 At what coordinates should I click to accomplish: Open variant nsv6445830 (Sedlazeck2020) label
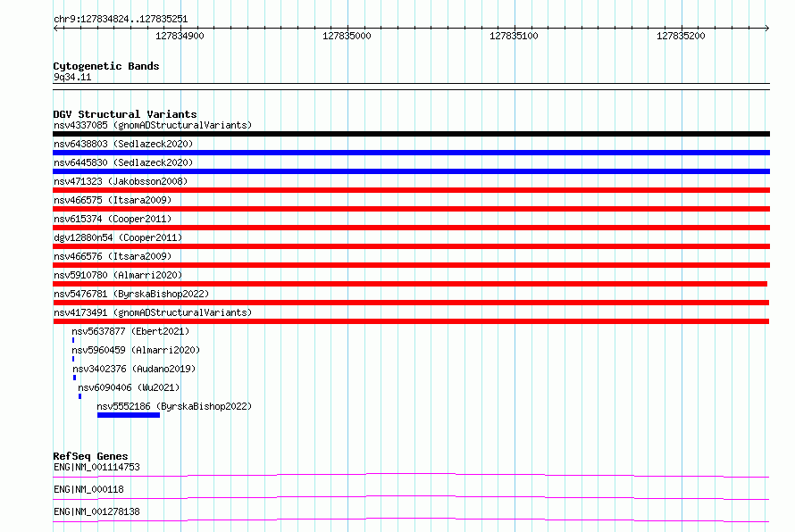pos(123,162)
